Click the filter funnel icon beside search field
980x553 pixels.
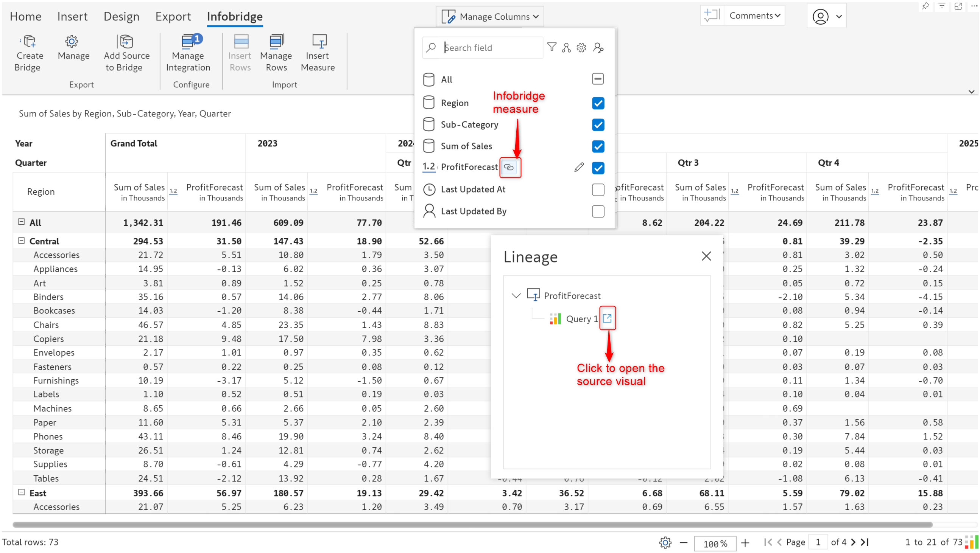[551, 47]
